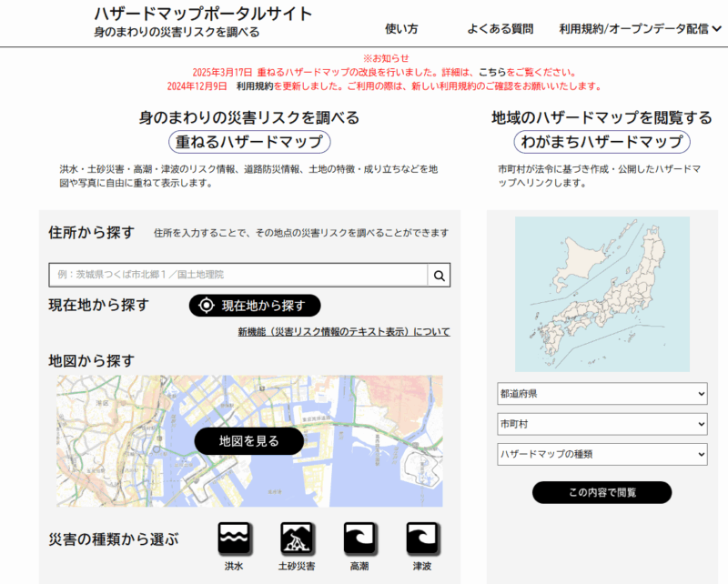The height and width of the screenshot is (584, 728).
Task: Click the 重ねるハザードマップ button
Action: click(x=249, y=142)
